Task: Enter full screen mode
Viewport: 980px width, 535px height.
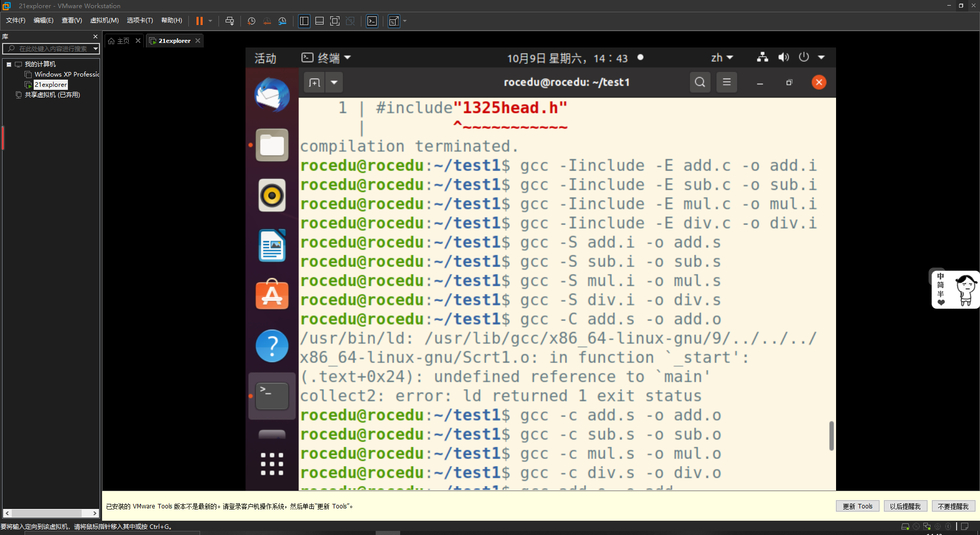Action: [335, 21]
